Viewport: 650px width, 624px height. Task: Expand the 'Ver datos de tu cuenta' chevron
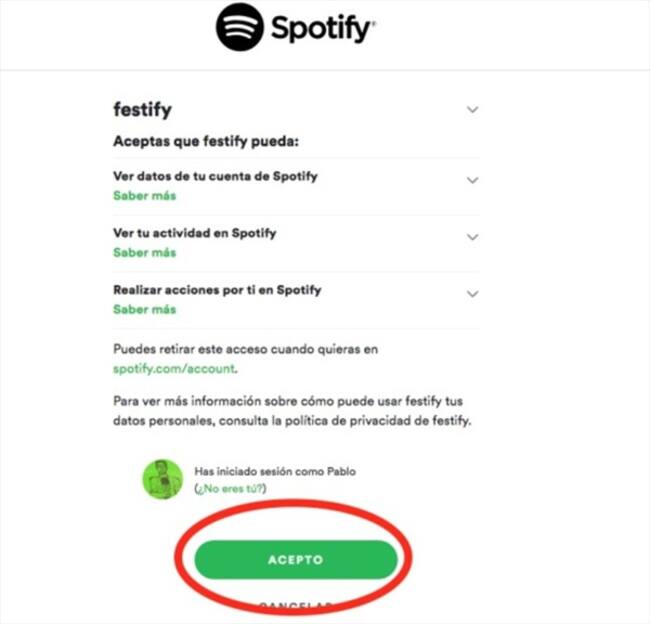tap(473, 180)
